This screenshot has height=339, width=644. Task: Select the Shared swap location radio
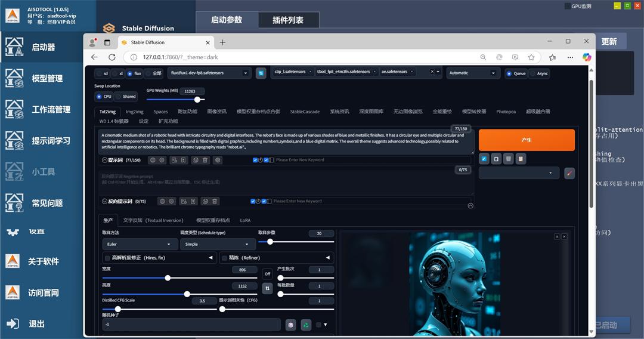coord(118,96)
